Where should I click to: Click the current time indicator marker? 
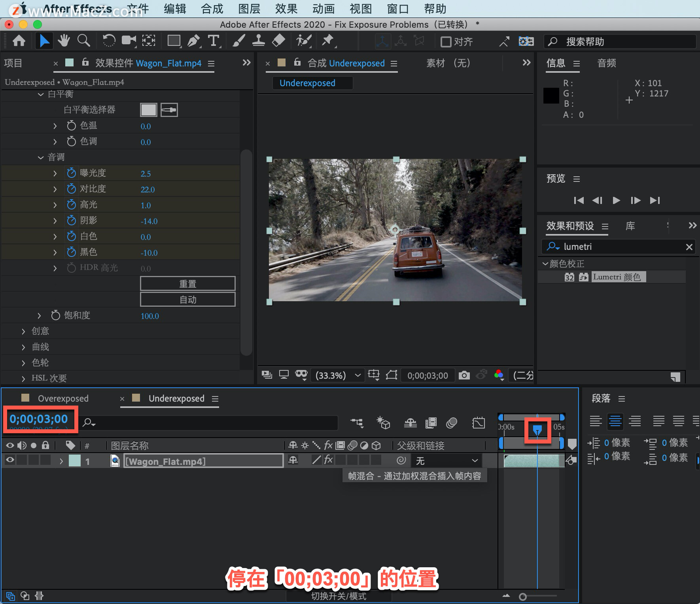537,429
